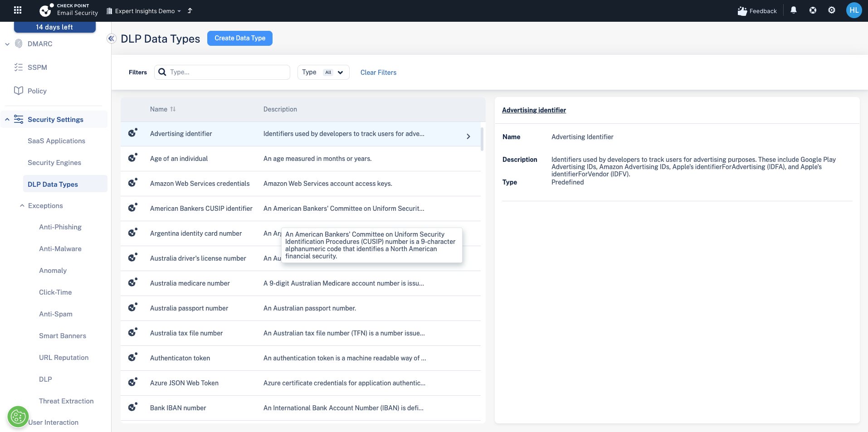Collapse sidebar with double-chevron icon
868x432 pixels.
(111, 39)
